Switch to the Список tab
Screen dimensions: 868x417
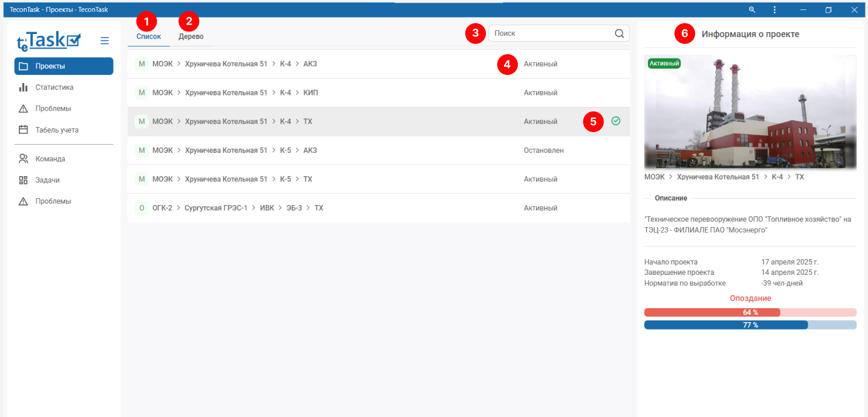(x=149, y=36)
